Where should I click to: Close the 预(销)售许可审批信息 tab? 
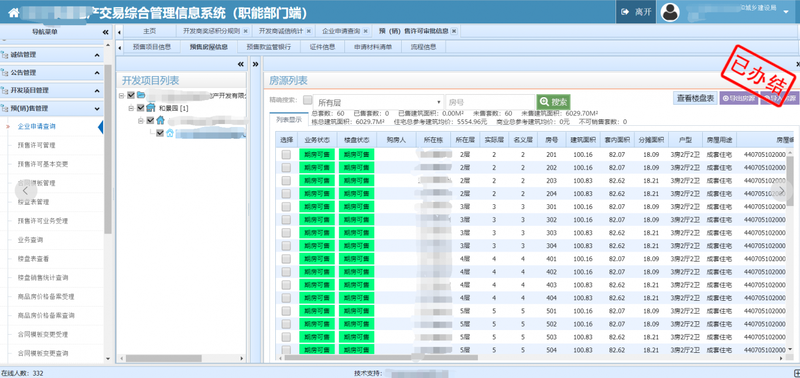tap(454, 31)
